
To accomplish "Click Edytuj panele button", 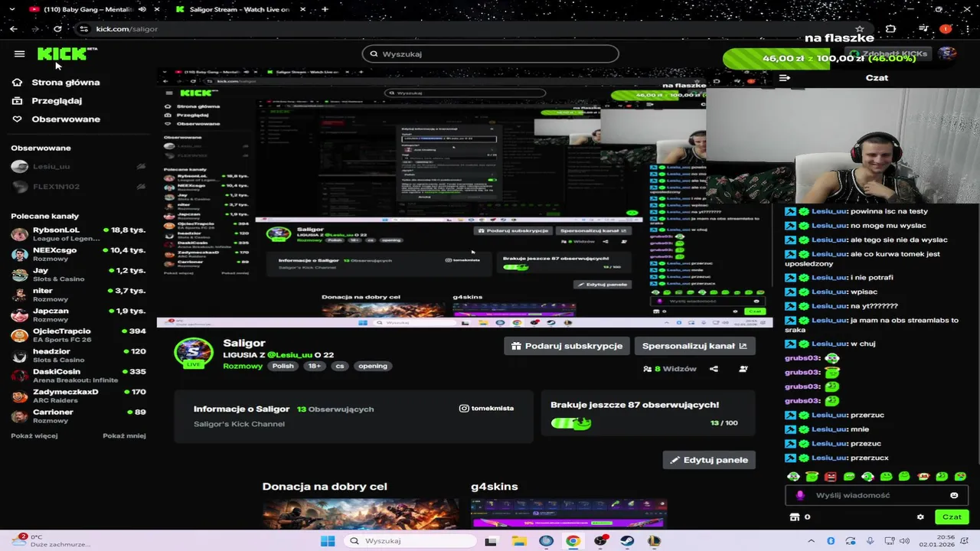I will coord(709,460).
